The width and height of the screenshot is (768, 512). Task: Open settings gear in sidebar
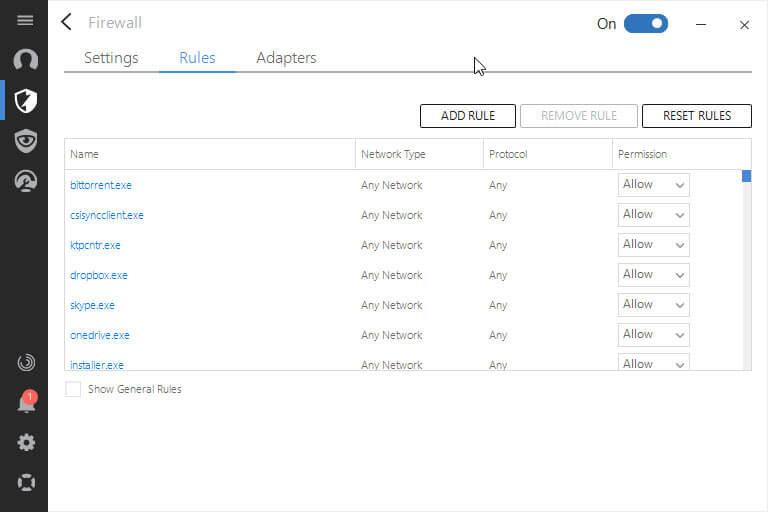pyautogui.click(x=26, y=442)
